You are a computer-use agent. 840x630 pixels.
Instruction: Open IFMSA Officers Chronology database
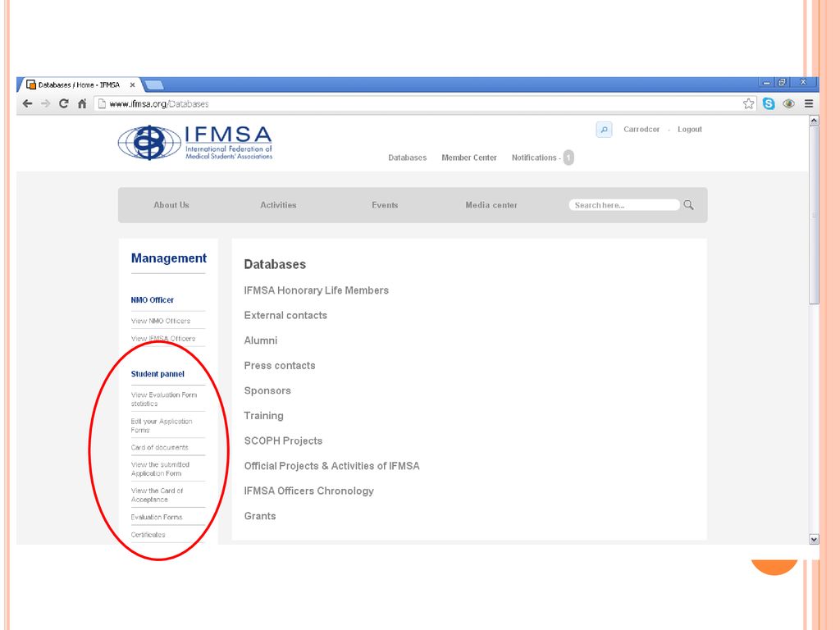click(308, 491)
